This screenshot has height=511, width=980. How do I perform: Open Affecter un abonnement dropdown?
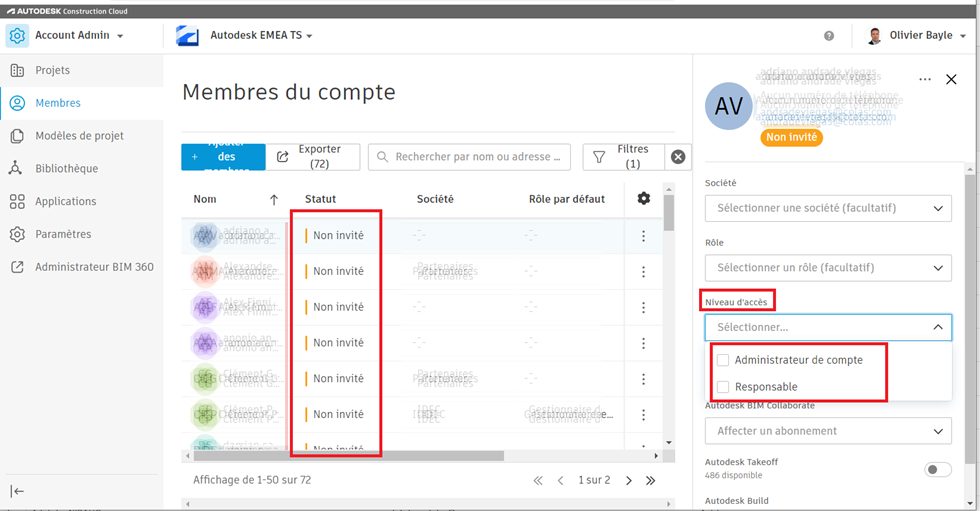coord(828,431)
